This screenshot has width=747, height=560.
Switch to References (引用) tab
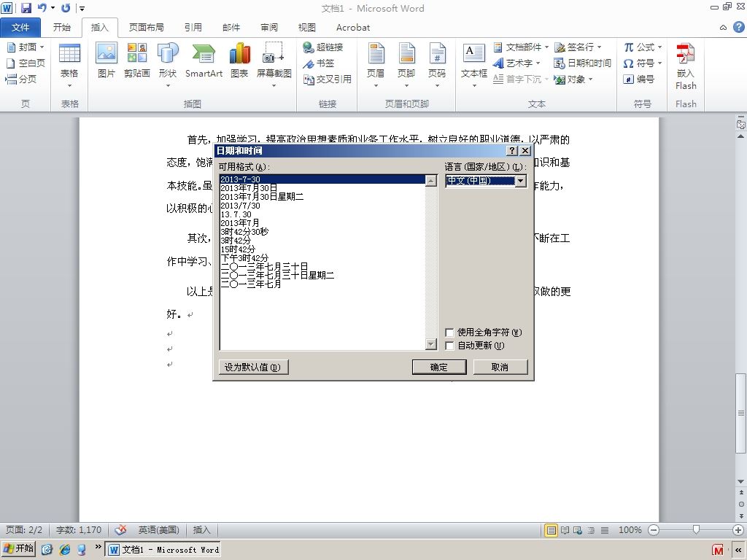pyautogui.click(x=193, y=28)
